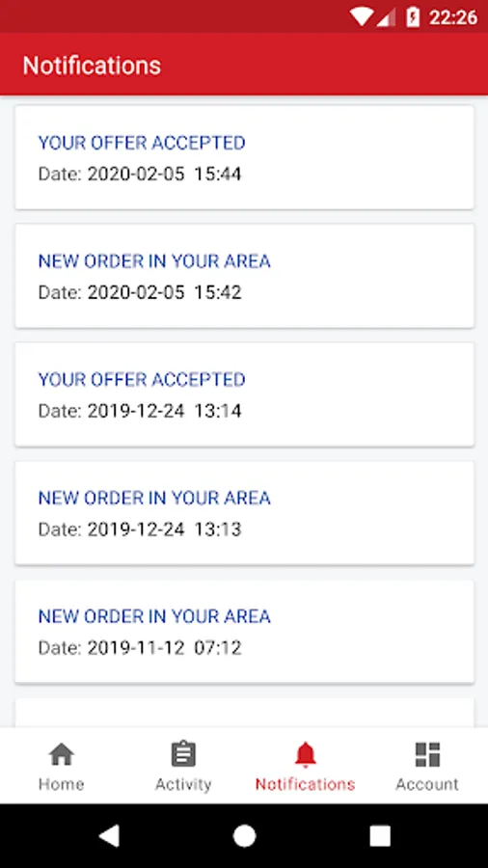This screenshot has height=868, width=488.
Task: Tap the red Notifications bell icon
Action: (x=305, y=754)
